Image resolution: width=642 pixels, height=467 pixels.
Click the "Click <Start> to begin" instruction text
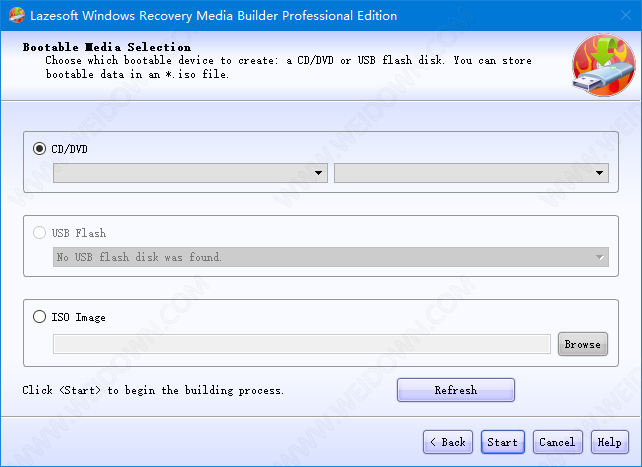pos(153,390)
